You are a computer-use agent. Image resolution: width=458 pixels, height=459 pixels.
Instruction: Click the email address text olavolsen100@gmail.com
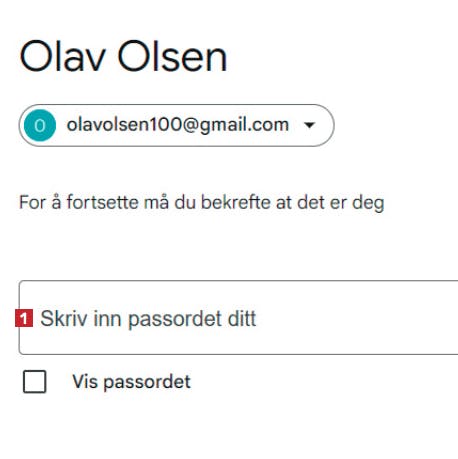pyautogui.click(x=178, y=125)
